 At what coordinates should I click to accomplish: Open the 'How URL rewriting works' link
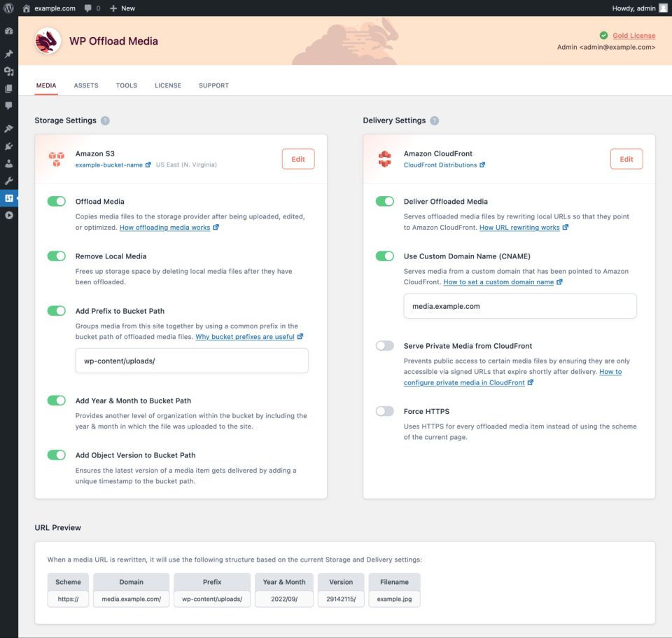[x=519, y=228]
